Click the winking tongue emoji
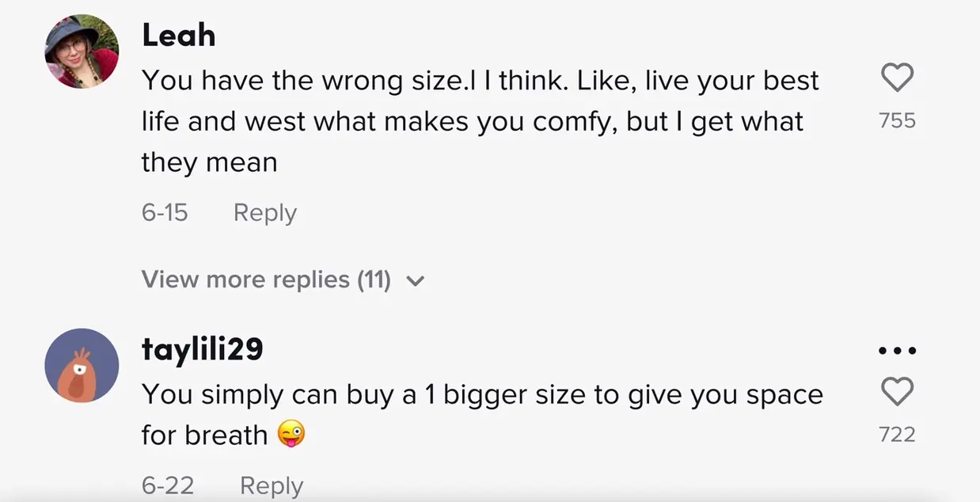This screenshot has height=502, width=980. coord(291,434)
